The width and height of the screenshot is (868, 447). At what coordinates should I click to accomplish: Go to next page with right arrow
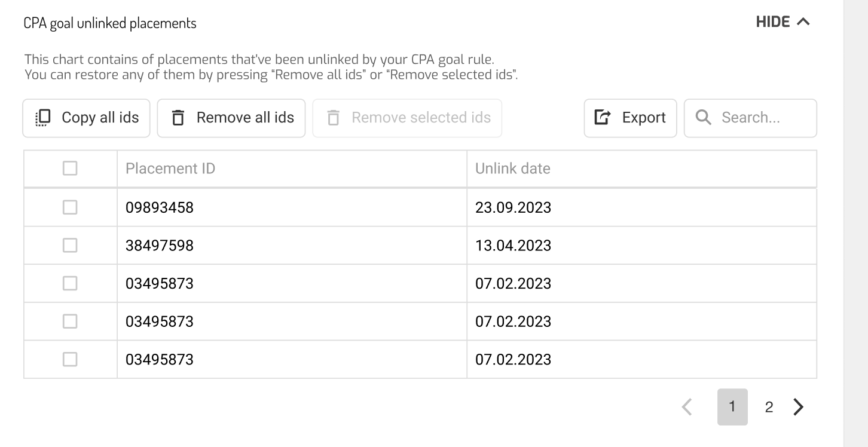(798, 407)
